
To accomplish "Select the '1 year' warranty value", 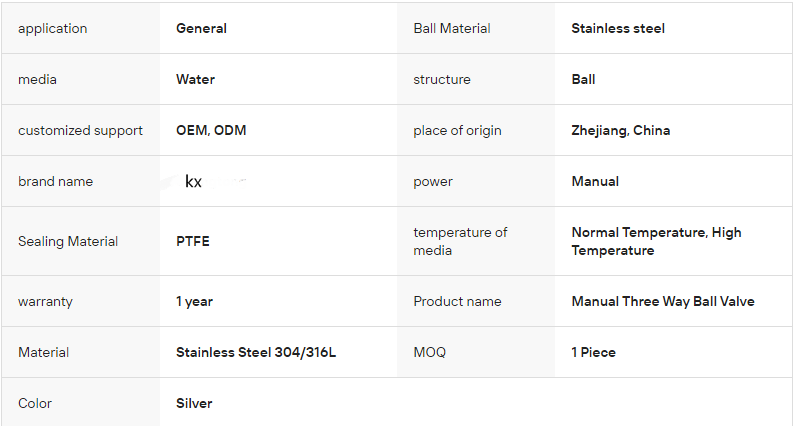I will [x=194, y=301].
